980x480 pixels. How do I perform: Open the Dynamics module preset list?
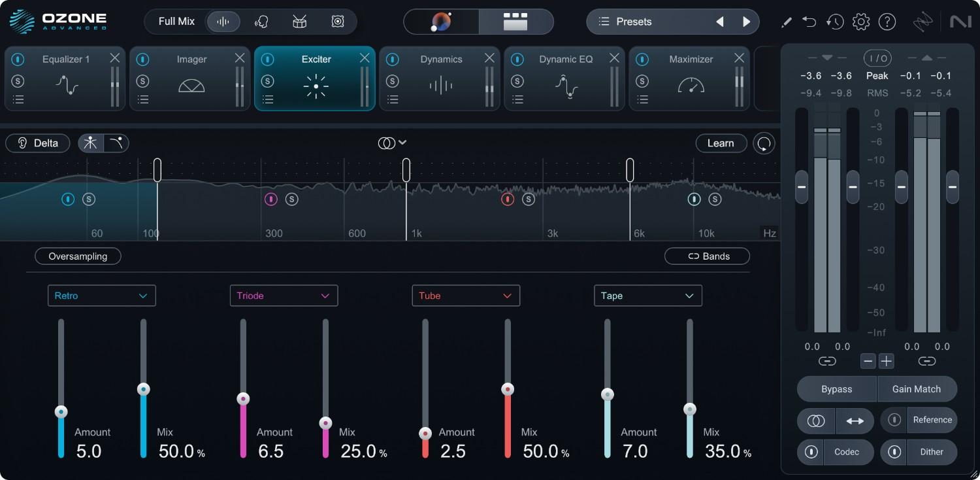392,99
